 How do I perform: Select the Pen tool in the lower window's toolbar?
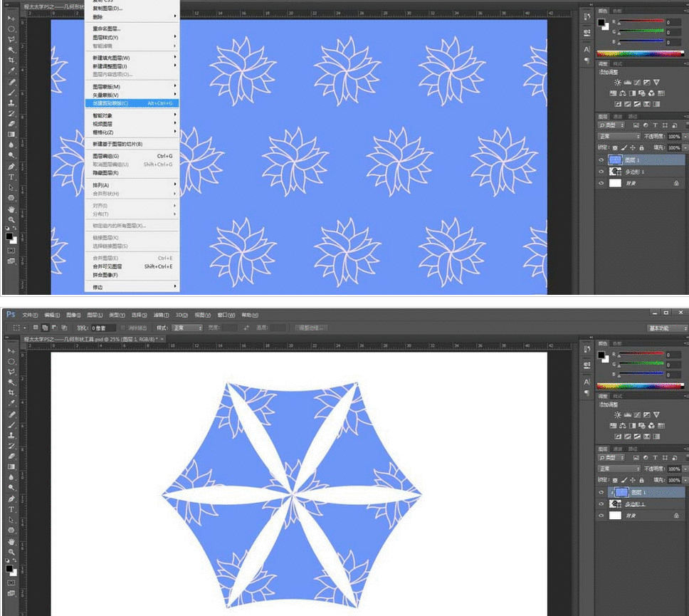point(11,499)
